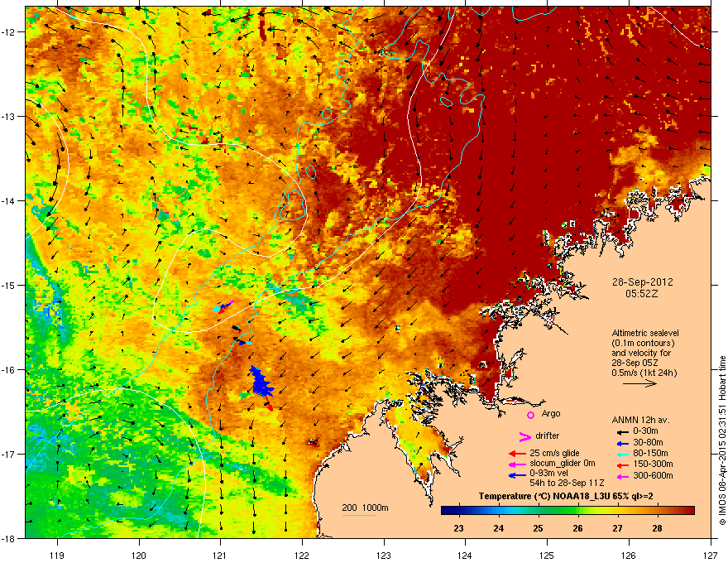Click latitude axis label '-16'
Viewport: 728px width, 563px height.
[8, 369]
